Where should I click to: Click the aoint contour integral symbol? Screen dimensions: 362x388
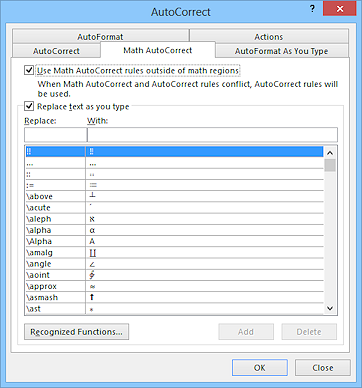click(x=92, y=275)
